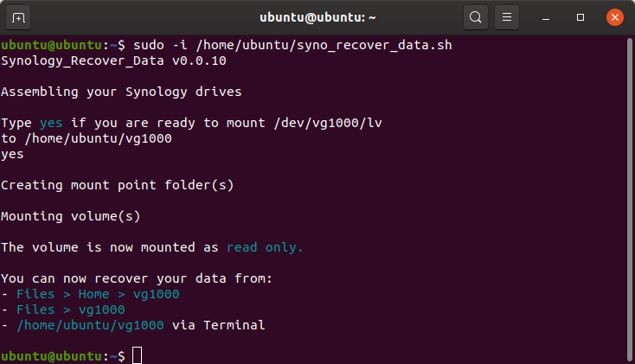Open the terminal search tool
The height and width of the screenshot is (364, 635).
[x=476, y=17]
